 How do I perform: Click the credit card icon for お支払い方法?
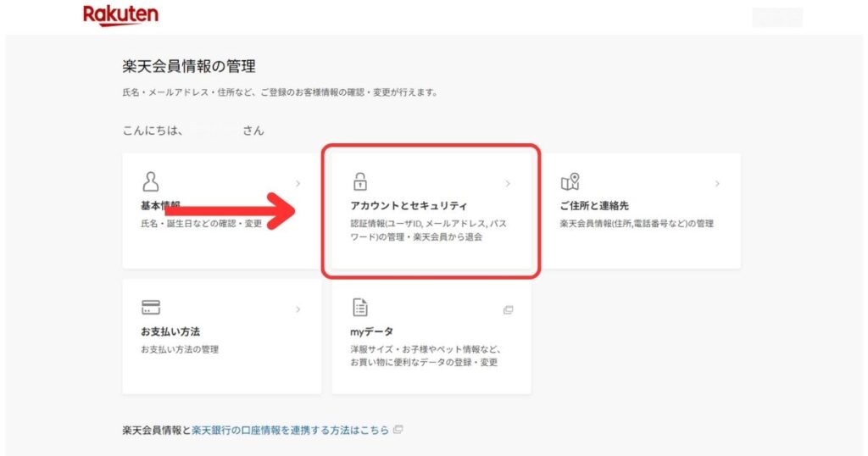[x=151, y=307]
